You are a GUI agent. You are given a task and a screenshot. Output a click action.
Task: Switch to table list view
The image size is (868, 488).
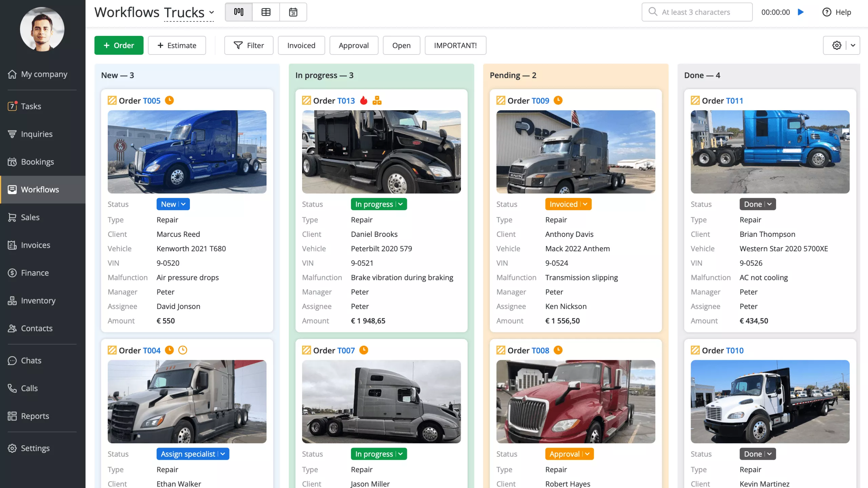coord(266,12)
